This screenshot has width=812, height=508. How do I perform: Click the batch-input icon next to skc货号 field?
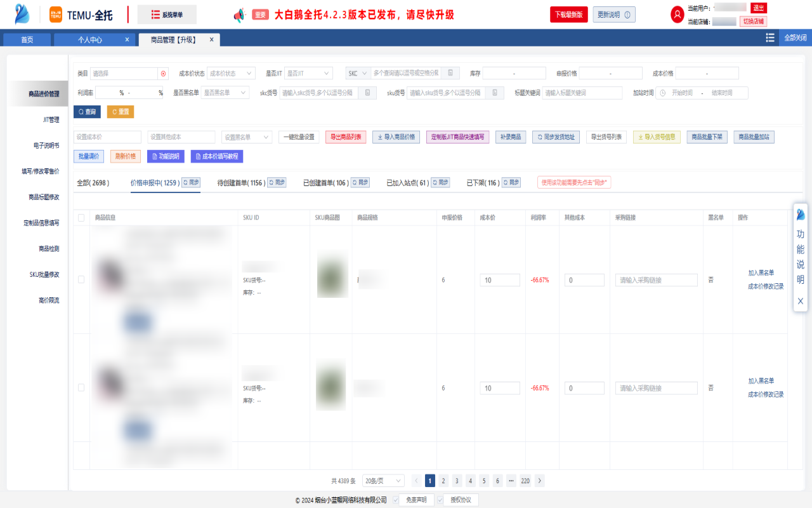tap(369, 93)
